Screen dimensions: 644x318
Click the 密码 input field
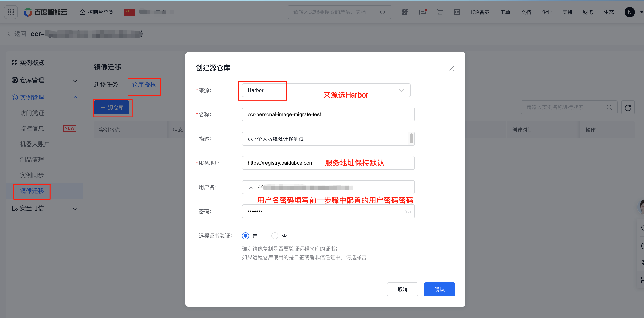328,211
